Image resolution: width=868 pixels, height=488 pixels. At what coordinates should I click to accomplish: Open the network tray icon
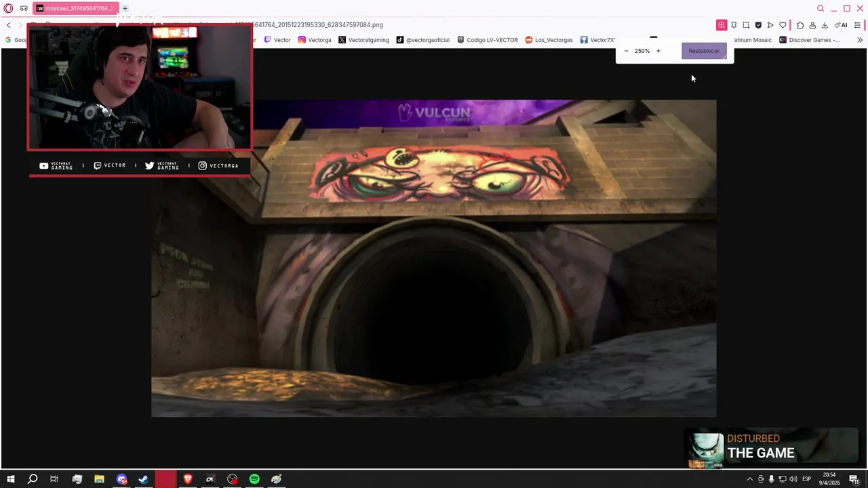point(782,479)
